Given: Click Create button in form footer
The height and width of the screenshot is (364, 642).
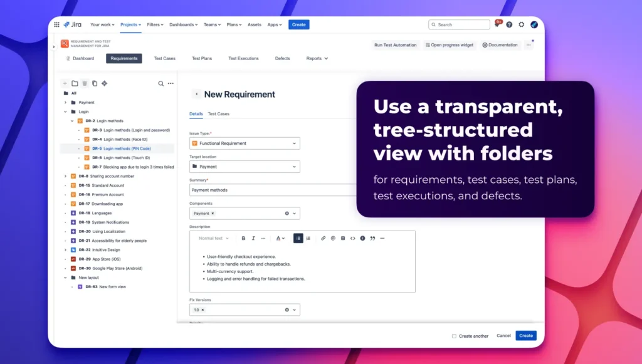Looking at the screenshot, I should [x=526, y=336].
